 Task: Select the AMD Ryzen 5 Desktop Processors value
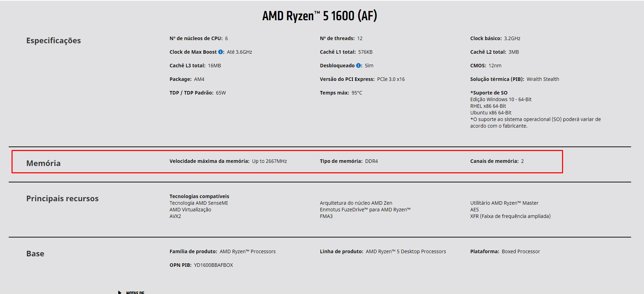pyautogui.click(x=406, y=251)
